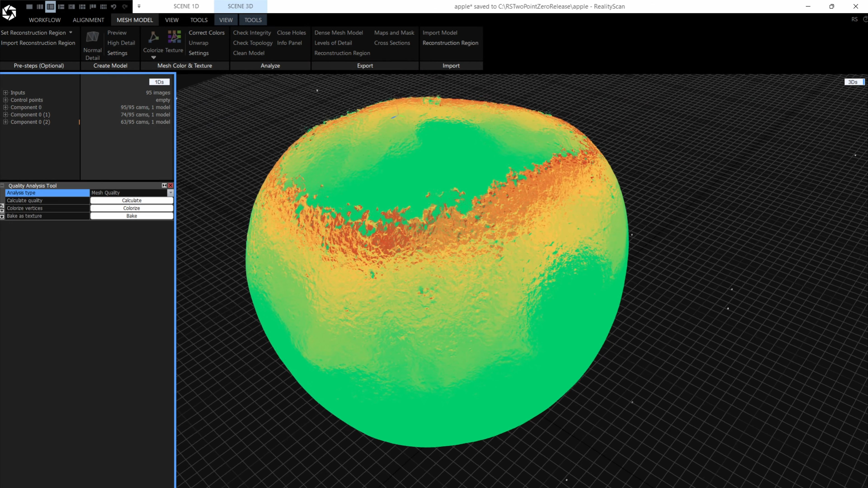
Task: Open the Mesh Quality analysis type dropdown
Action: coord(170,193)
